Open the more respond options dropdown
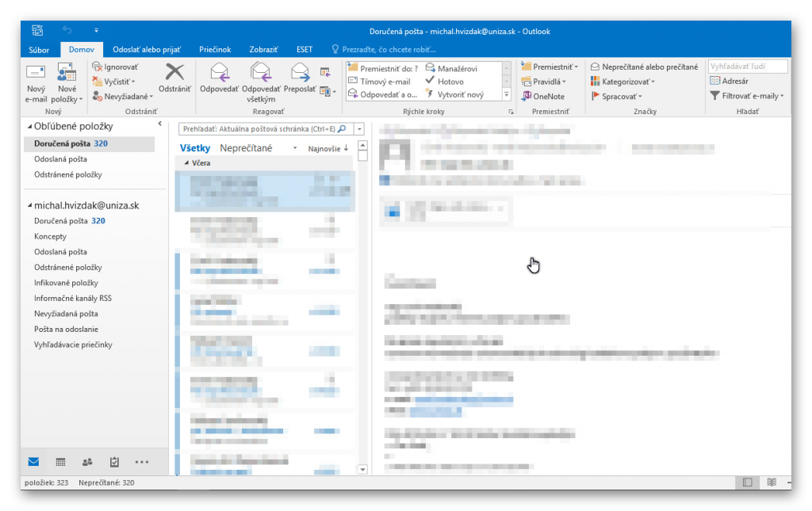The width and height of the screenshot is (812, 511). 328,92
